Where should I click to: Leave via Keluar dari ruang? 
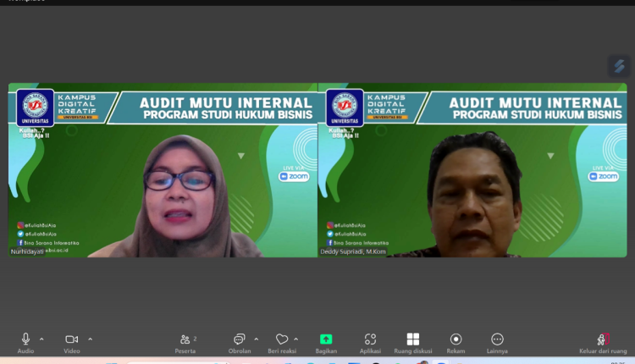[x=603, y=343]
